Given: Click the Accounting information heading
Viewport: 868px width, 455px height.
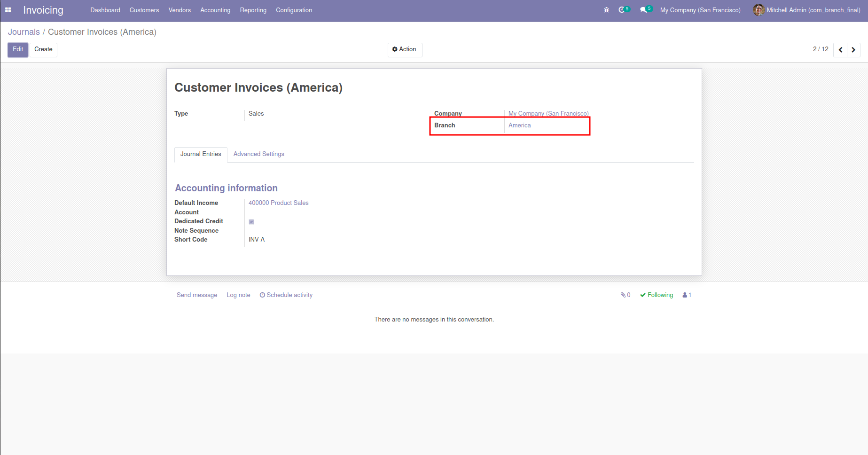Looking at the screenshot, I should click(x=226, y=188).
